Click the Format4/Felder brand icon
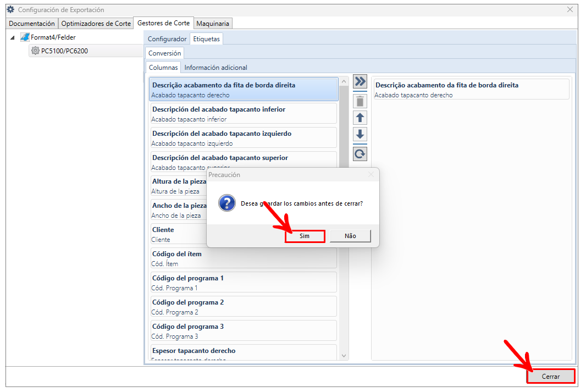The width and height of the screenshot is (586, 392). [25, 37]
